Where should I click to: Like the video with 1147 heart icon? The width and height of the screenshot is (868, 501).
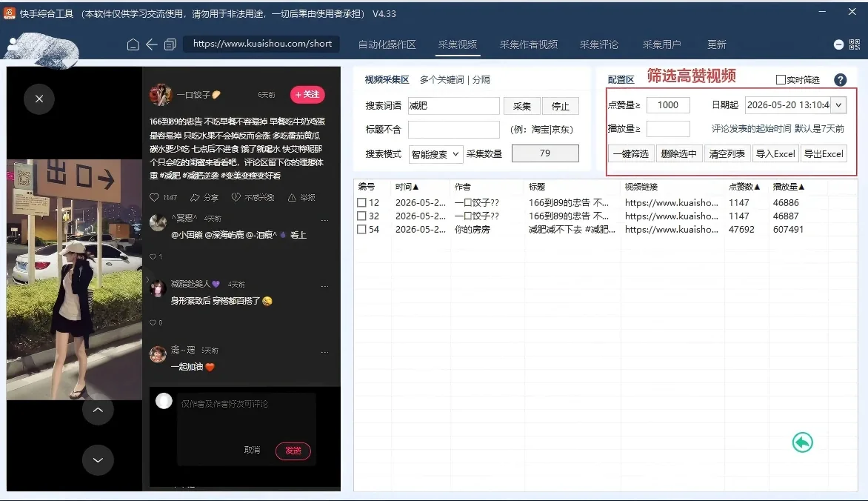154,197
